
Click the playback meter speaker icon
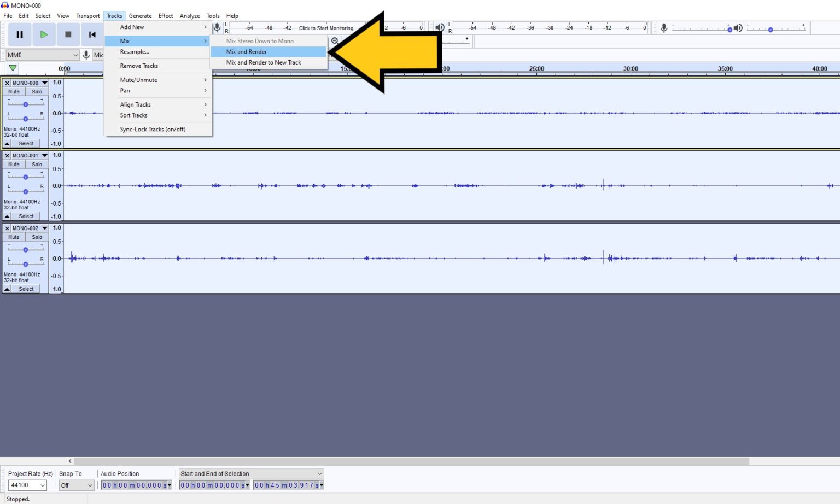click(440, 27)
